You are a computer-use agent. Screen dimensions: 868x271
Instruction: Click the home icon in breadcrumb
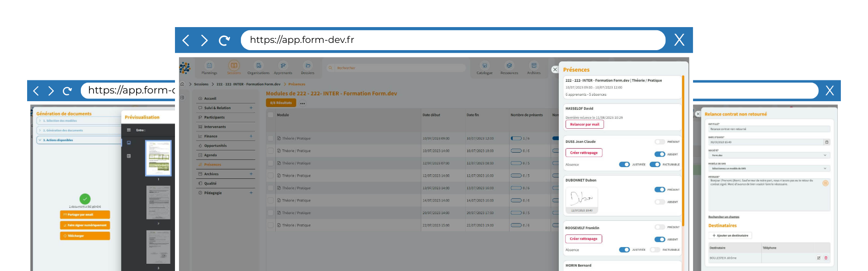182,84
